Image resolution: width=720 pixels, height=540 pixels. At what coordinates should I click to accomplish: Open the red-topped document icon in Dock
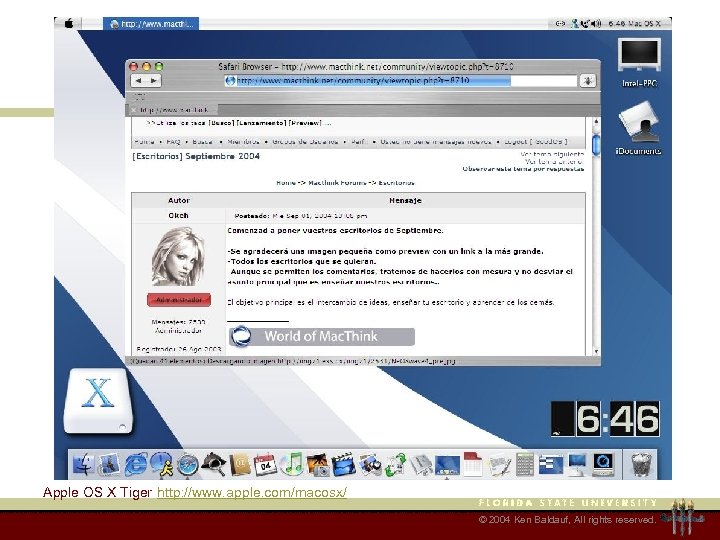pos(473,464)
